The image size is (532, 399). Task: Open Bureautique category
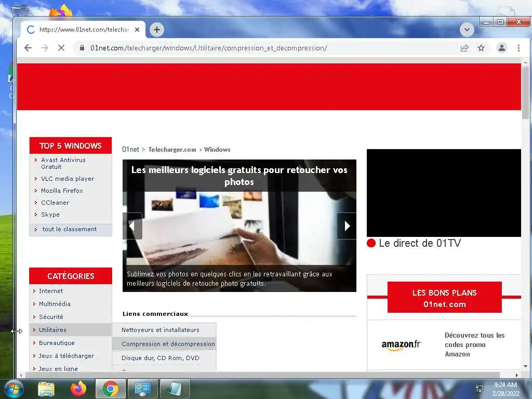click(x=57, y=343)
